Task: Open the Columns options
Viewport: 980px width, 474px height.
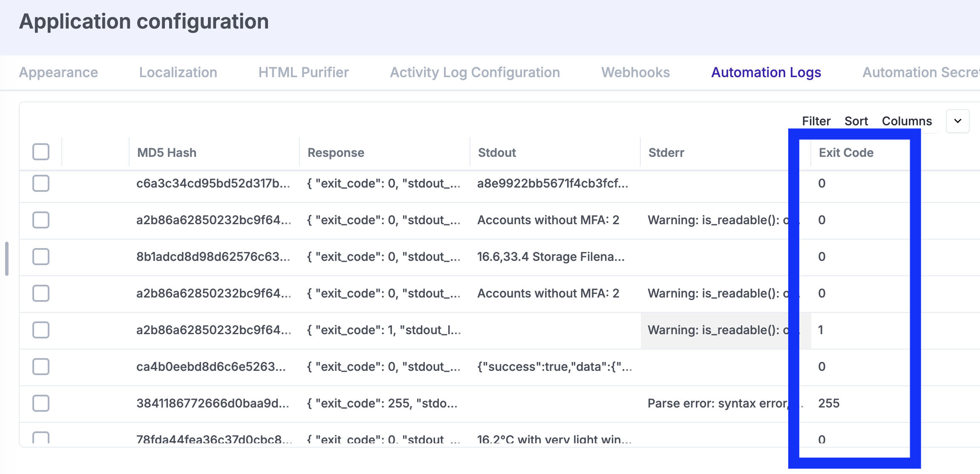Action: click(x=907, y=121)
